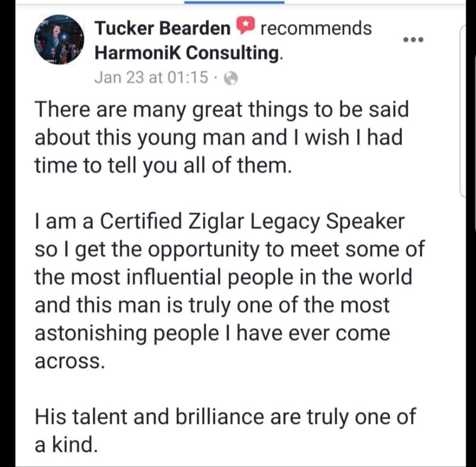476x467 pixels.
Task: Click the globe public-audience icon
Action: coord(231,79)
